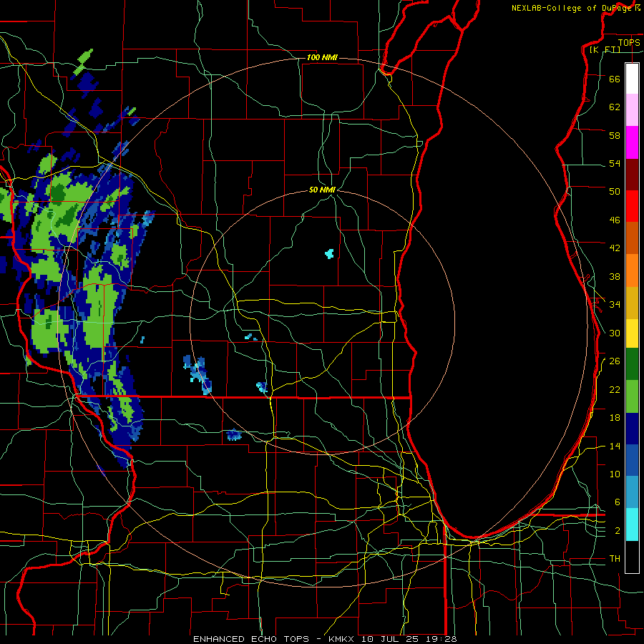This screenshot has width=644, height=644.
Task: Click the 6 legend value
Action: tap(618, 502)
